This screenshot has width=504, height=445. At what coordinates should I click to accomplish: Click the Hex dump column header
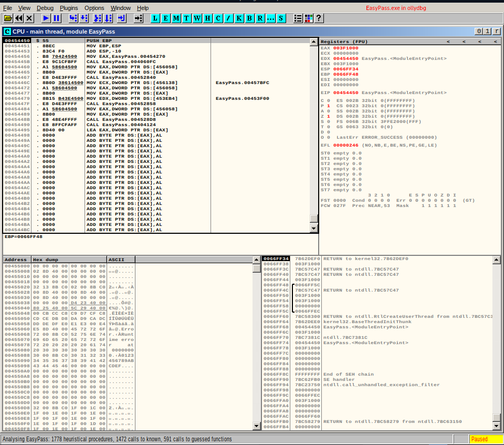point(68,260)
